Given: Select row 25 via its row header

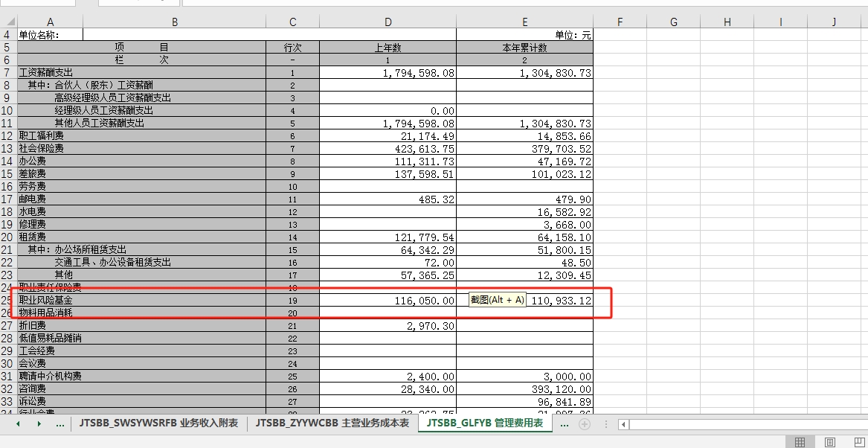Looking at the screenshot, I should click(8, 301).
